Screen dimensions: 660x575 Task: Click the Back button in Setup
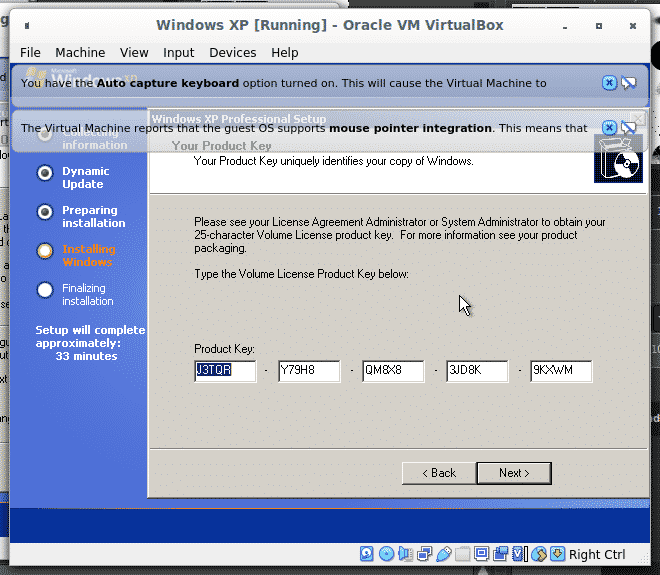pyautogui.click(x=439, y=473)
